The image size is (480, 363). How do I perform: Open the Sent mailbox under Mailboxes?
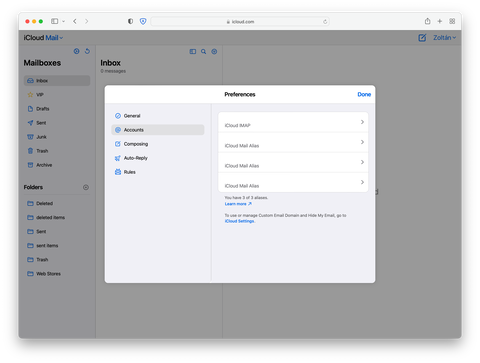[x=57, y=123]
